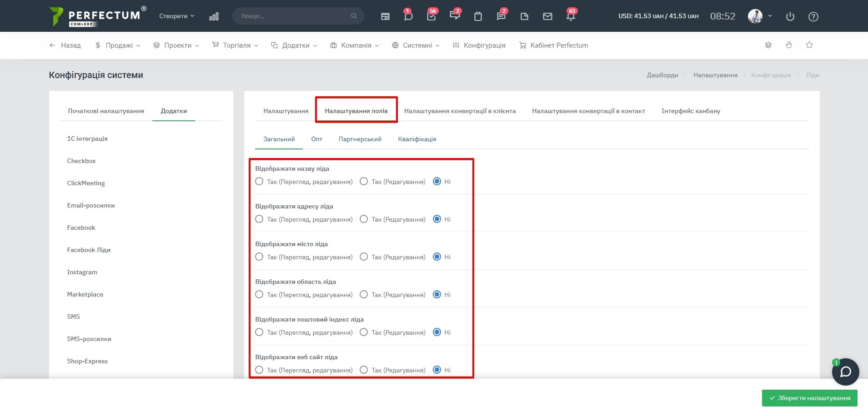Open the document file icon

524,16
